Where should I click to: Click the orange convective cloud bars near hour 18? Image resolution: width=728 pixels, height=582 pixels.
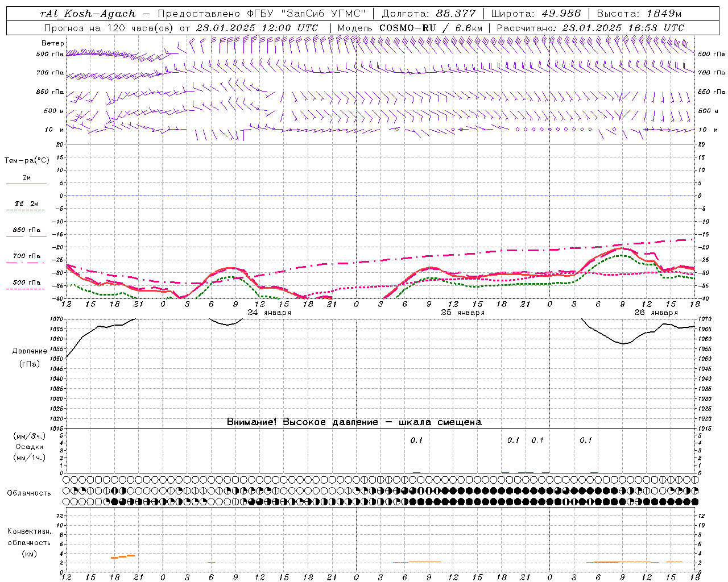coord(123,556)
